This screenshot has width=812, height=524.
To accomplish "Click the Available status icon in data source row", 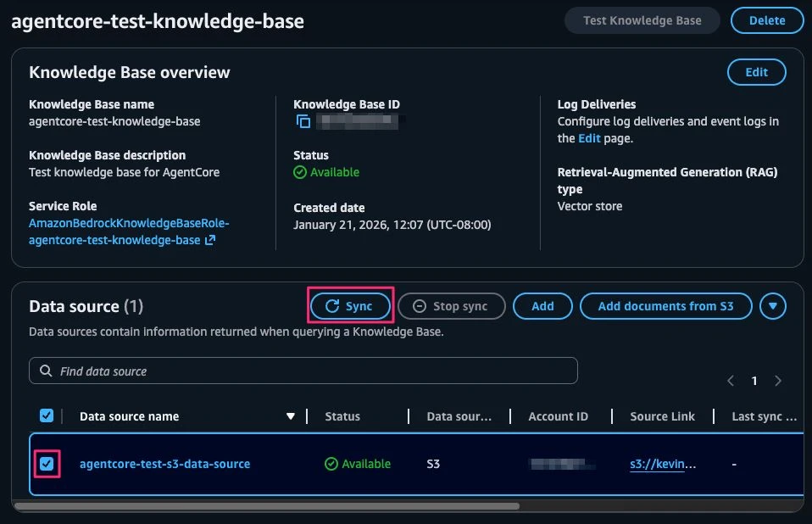I will pos(331,464).
